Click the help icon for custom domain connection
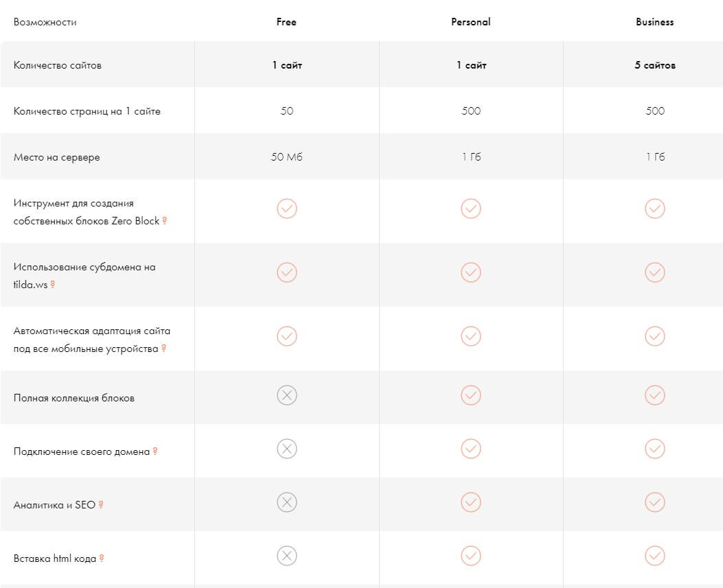 155,451
